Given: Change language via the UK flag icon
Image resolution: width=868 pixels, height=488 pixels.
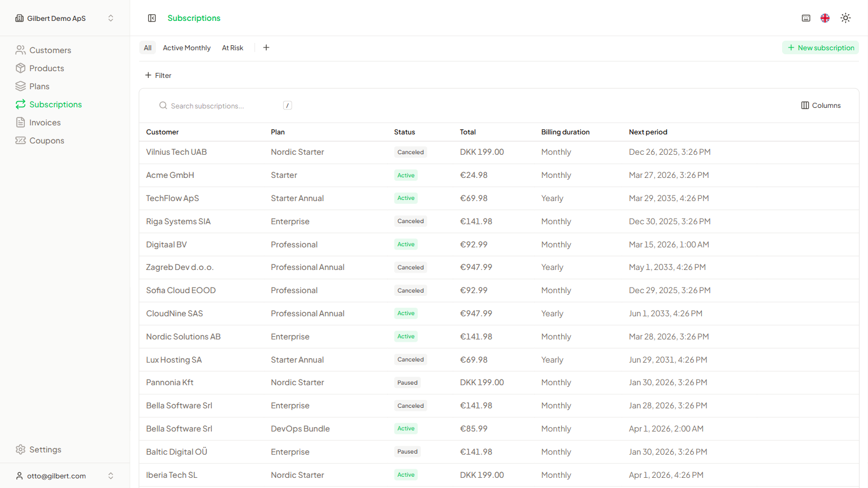Looking at the screenshot, I should click(x=824, y=18).
